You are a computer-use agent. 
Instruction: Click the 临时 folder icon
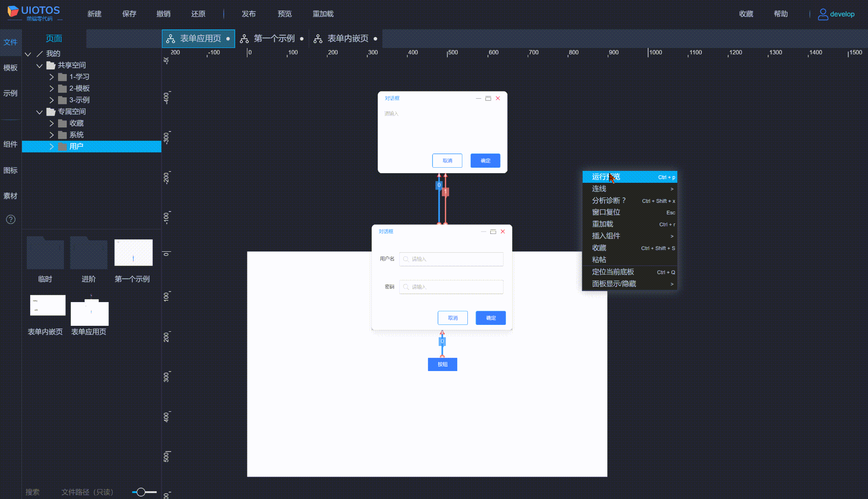coord(45,253)
